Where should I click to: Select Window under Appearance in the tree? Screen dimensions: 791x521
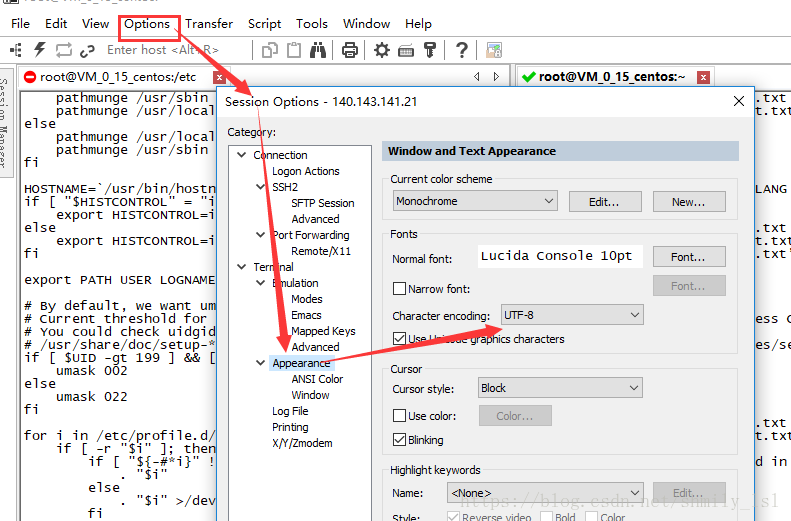point(310,395)
